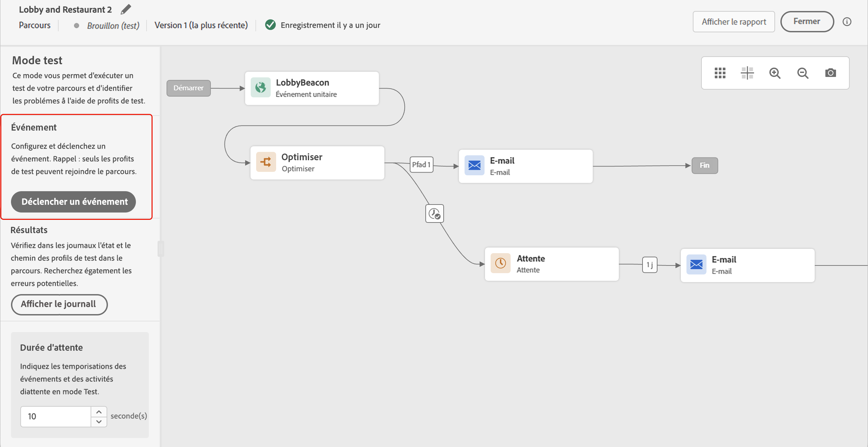The height and width of the screenshot is (447, 868).
Task: Click the info icon next to Fermer
Action: pos(847,22)
